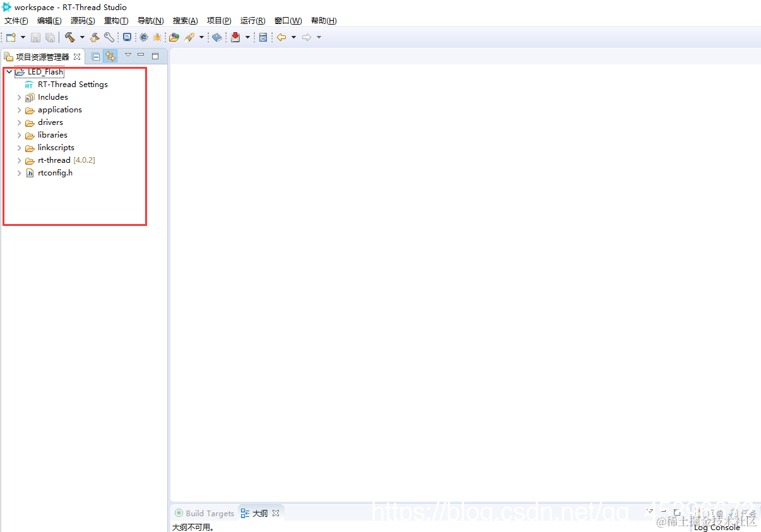Open the 窗口(W) menu
This screenshot has height=532, width=761.
click(288, 21)
